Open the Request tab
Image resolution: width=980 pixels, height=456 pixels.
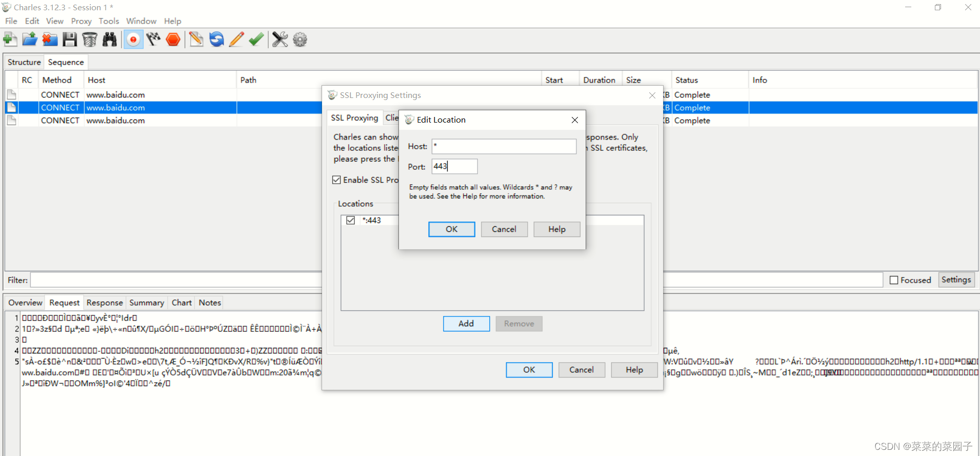[65, 303]
